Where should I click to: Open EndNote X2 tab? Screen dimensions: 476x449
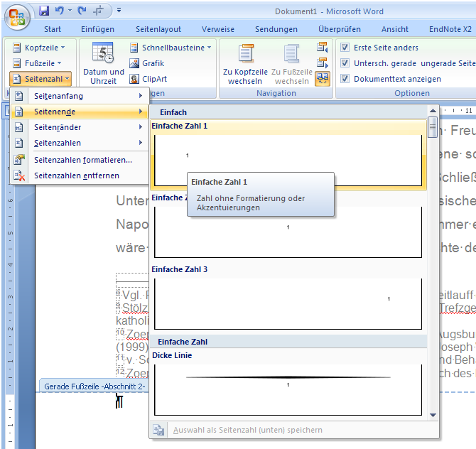(x=450, y=29)
